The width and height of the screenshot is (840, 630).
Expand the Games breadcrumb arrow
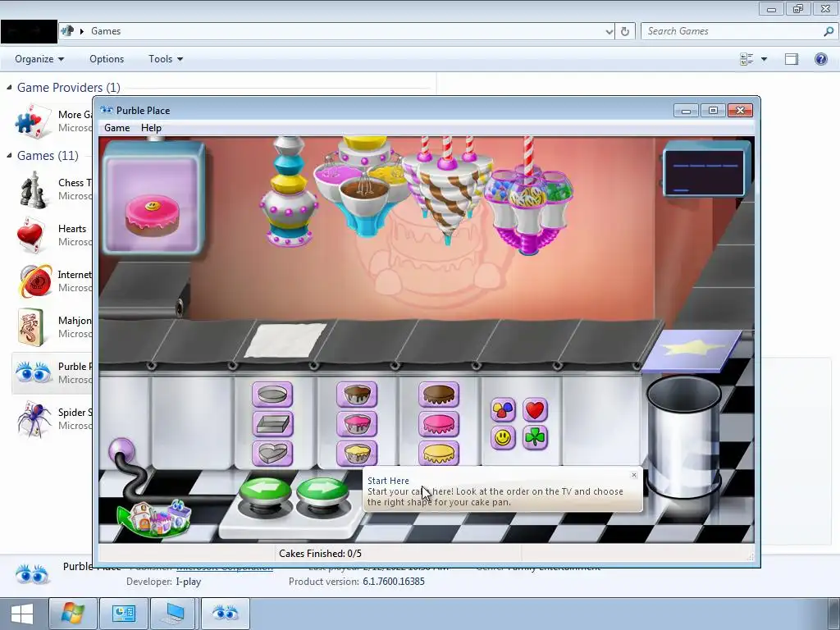pos(82,31)
